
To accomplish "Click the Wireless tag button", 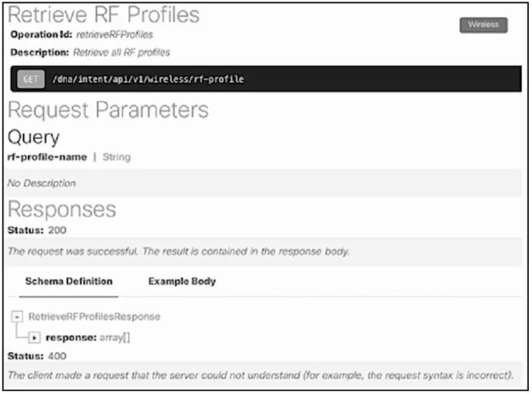I will coord(483,25).
